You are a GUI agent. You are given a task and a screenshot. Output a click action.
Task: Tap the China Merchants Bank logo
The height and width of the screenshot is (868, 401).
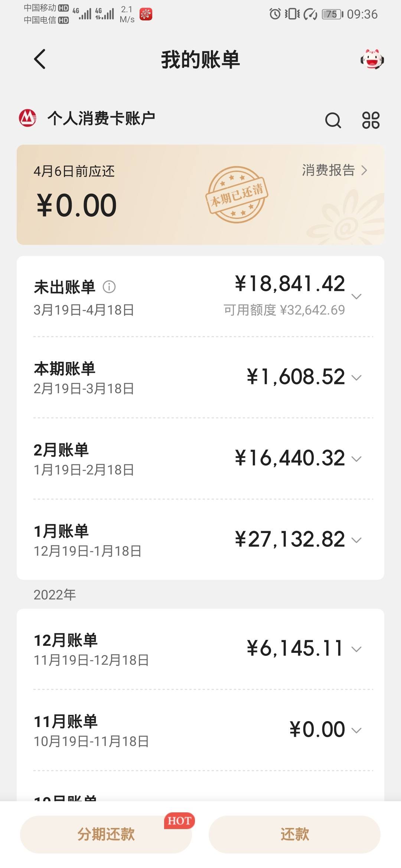(27, 118)
